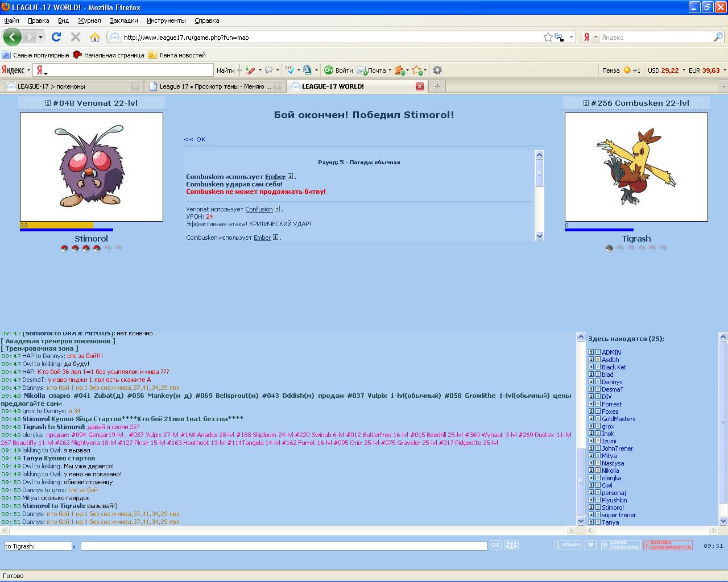
Task: Open Yandex bar settings gear
Action: click(x=437, y=70)
